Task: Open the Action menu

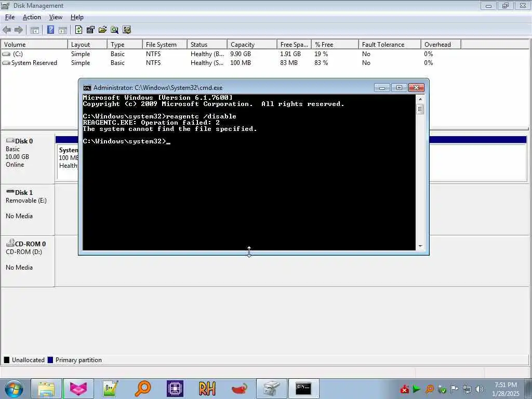Action: [x=32, y=17]
